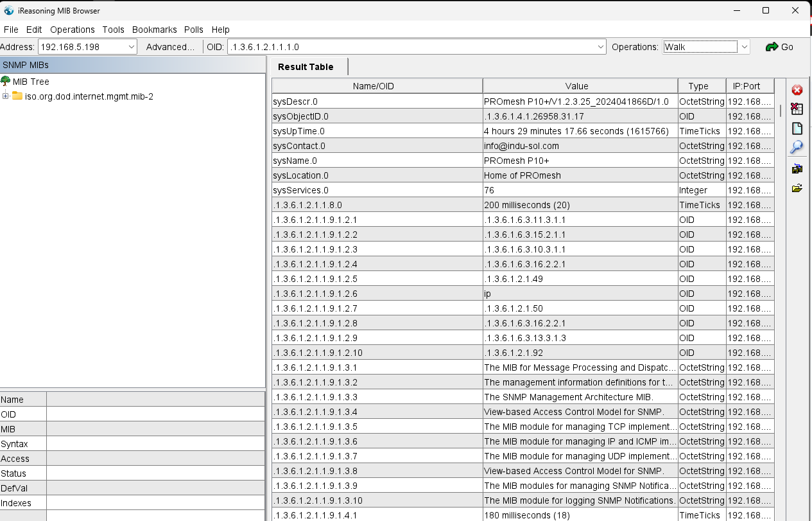This screenshot has width=812, height=521.
Task: Open the Polls menu
Action: point(194,30)
